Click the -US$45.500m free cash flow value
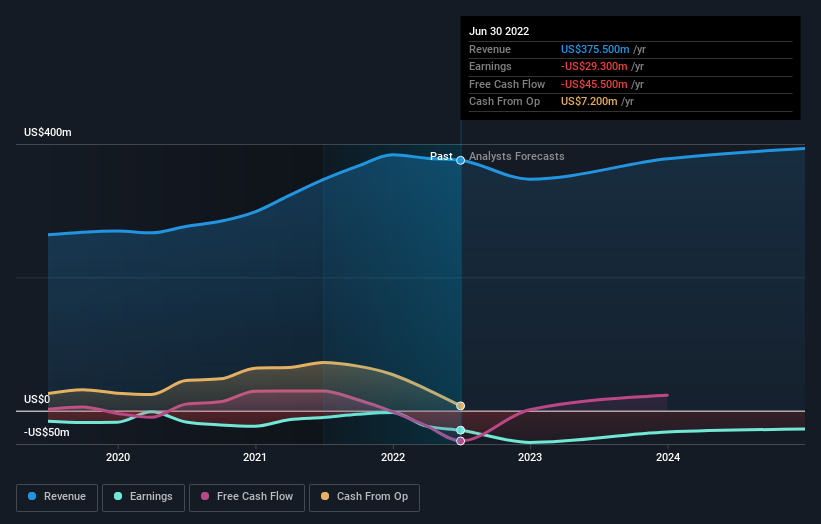This screenshot has height=524, width=821. (594, 84)
